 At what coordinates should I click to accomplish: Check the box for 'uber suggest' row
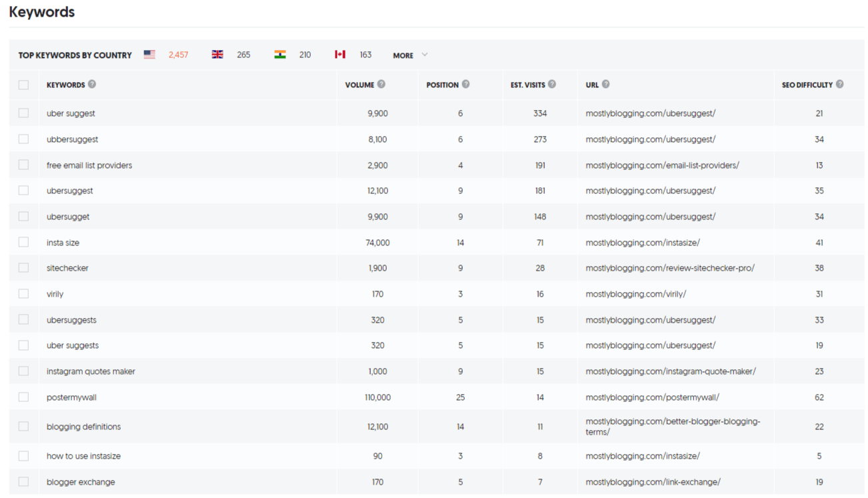click(24, 113)
